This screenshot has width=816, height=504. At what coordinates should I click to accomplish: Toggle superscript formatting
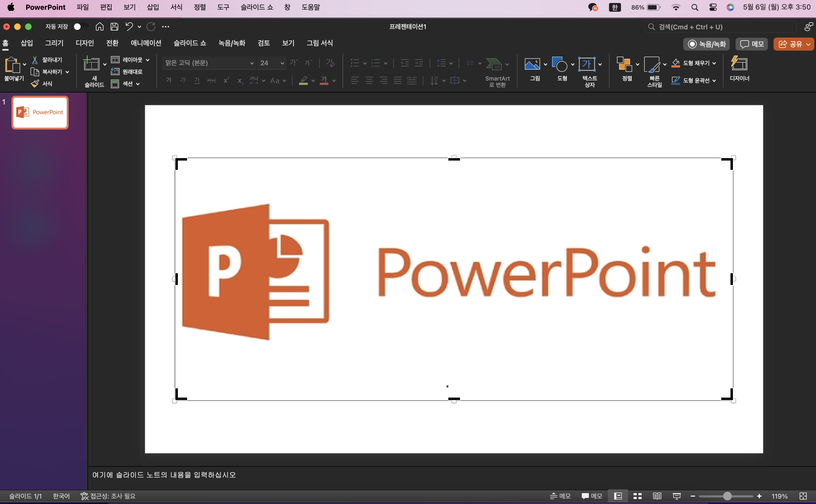pyautogui.click(x=226, y=80)
